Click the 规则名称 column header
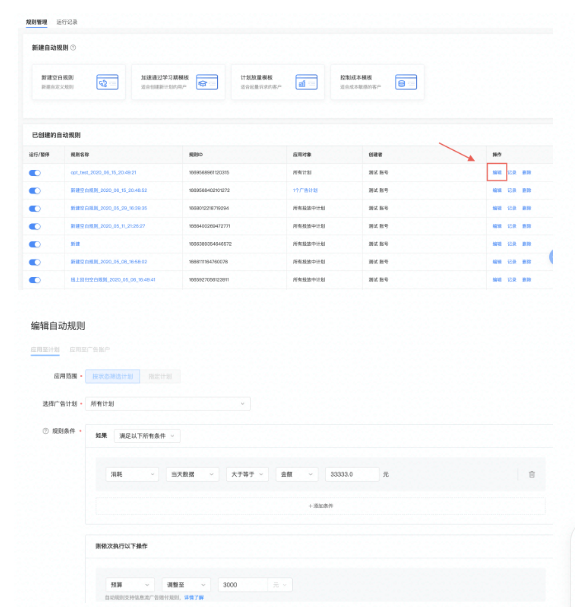Viewport: 584px width, 613px height. (80, 155)
